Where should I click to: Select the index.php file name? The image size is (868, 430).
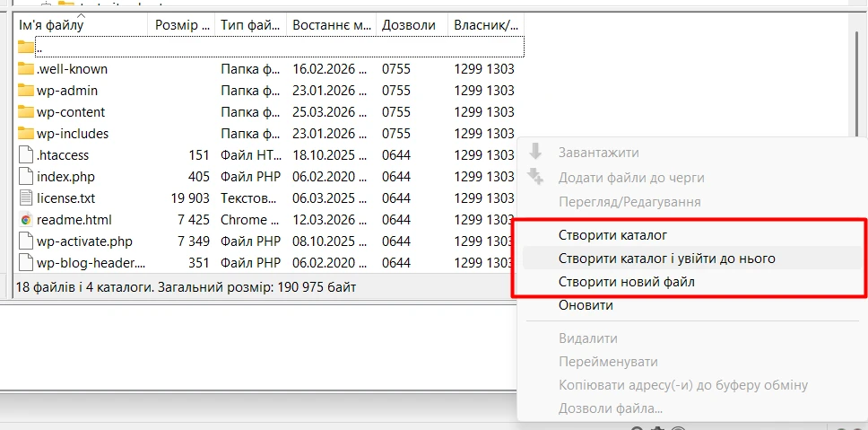(x=65, y=177)
